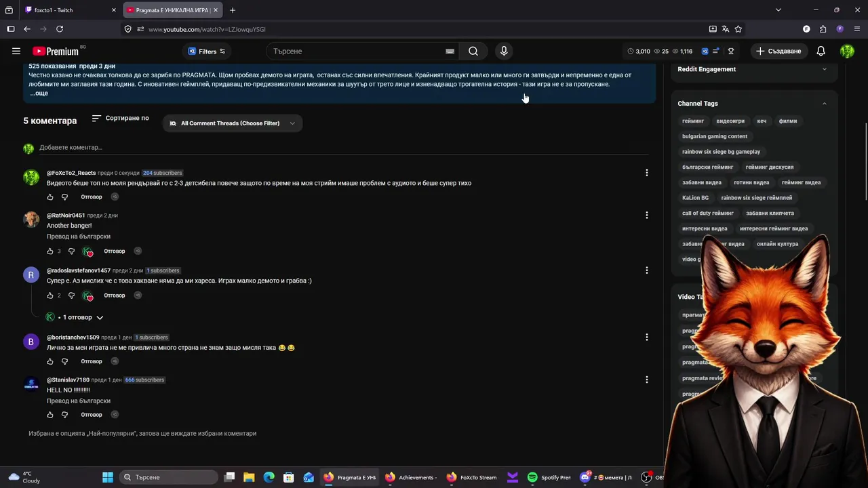Viewport: 868px width, 488px height.
Task: Open the notifications bell
Action: click(821, 51)
